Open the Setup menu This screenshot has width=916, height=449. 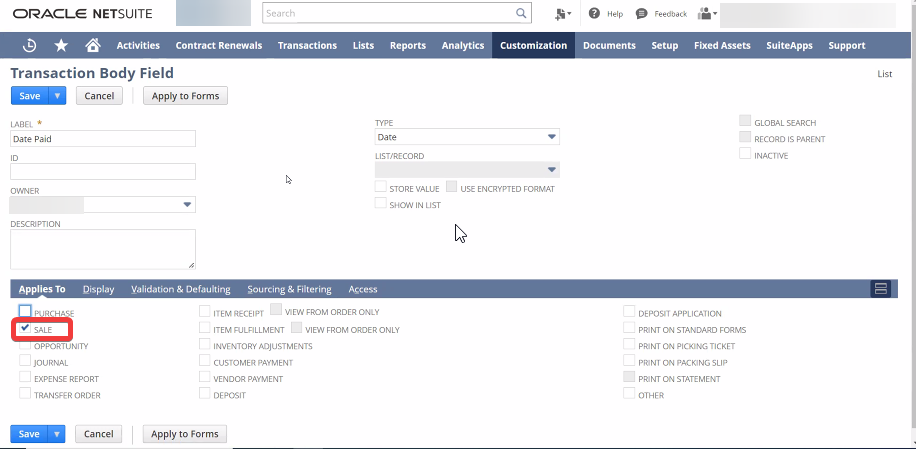(x=665, y=46)
